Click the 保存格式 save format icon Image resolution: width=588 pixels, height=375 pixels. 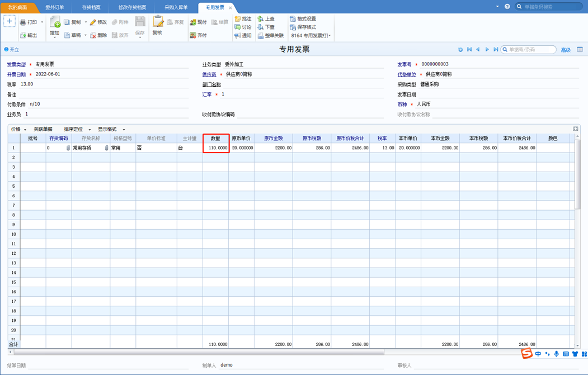[x=293, y=27]
